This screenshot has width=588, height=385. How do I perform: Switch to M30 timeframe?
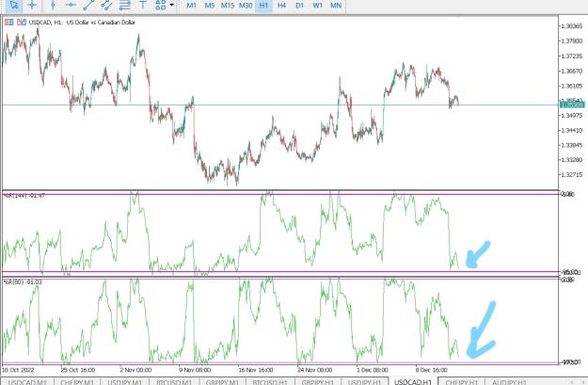246,6
